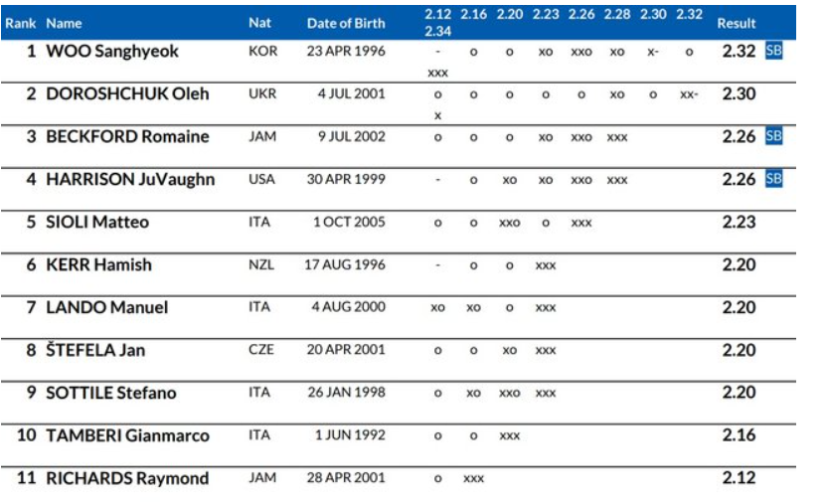Click athlete name SIOLI Matteo
This screenshot has width=826, height=504.
click(97, 222)
